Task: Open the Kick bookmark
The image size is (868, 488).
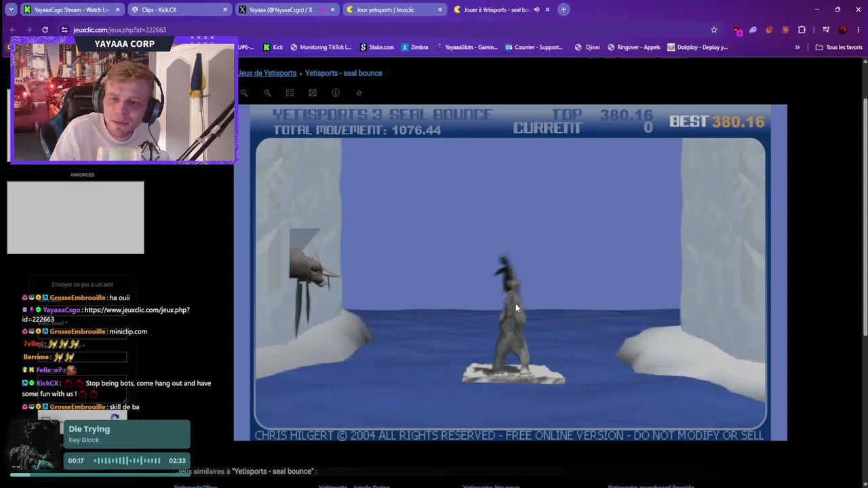Action: point(272,47)
